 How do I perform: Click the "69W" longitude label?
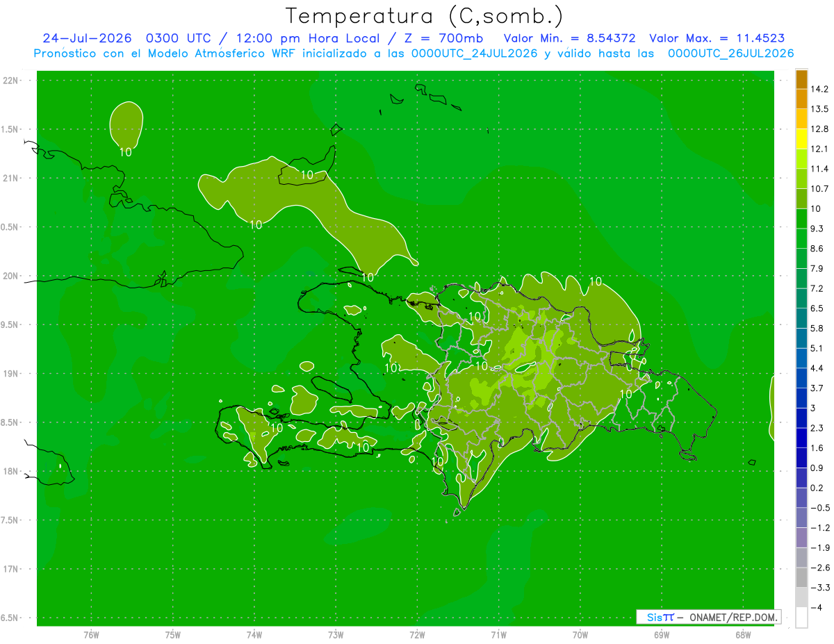[x=662, y=634]
